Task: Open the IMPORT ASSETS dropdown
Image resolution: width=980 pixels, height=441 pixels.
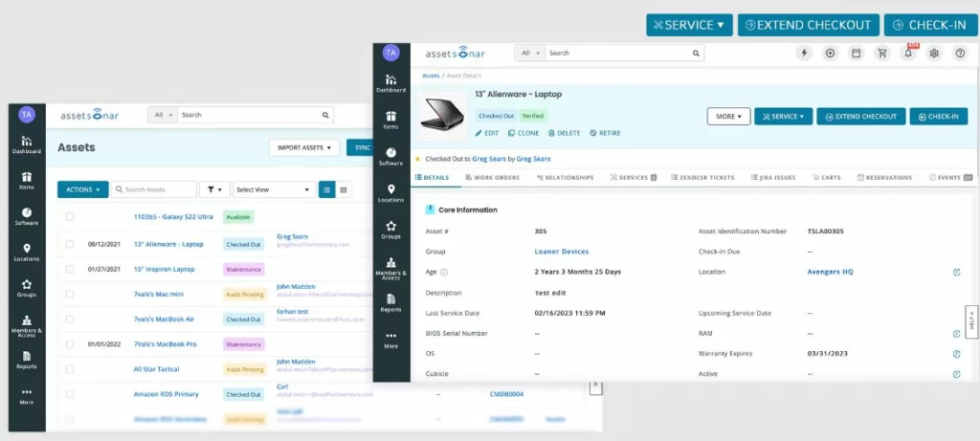Action: tap(304, 148)
